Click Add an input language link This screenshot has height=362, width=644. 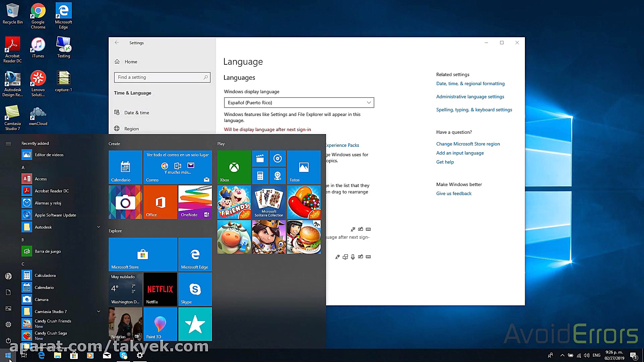(x=460, y=153)
